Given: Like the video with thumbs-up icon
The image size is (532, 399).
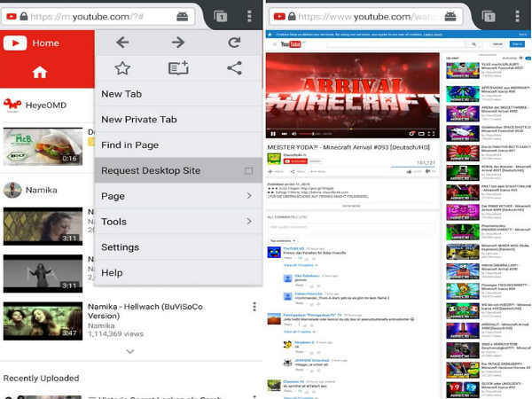Looking at the screenshot, I should [x=409, y=172].
